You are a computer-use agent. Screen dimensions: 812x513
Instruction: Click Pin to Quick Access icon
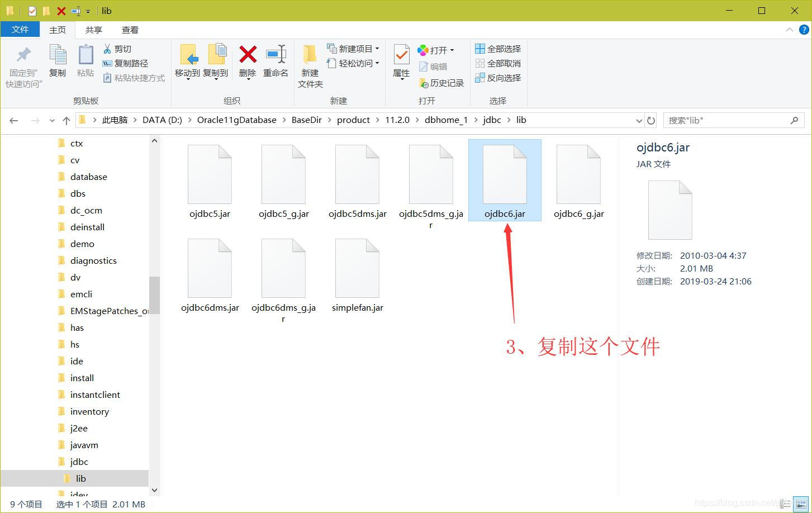coord(23,55)
